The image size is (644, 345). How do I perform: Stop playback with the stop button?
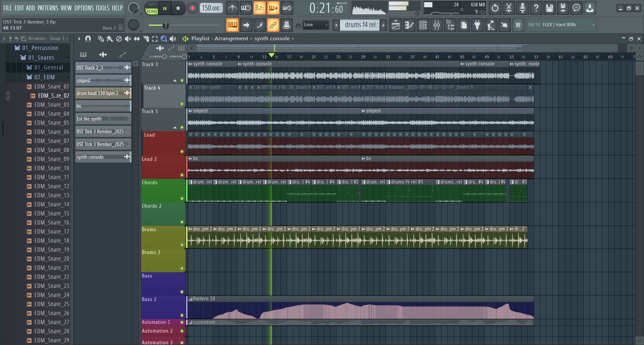point(178,8)
